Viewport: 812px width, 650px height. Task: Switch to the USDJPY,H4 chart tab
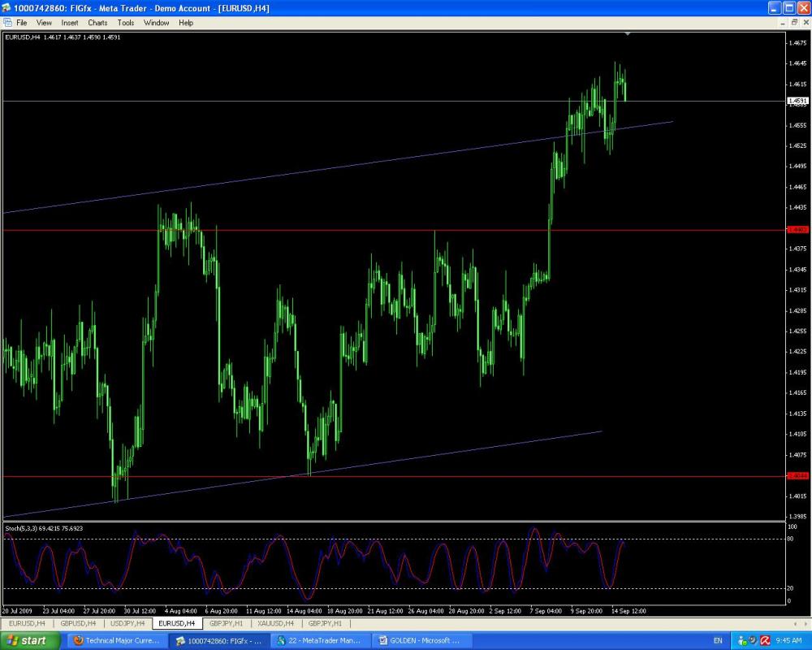127,623
